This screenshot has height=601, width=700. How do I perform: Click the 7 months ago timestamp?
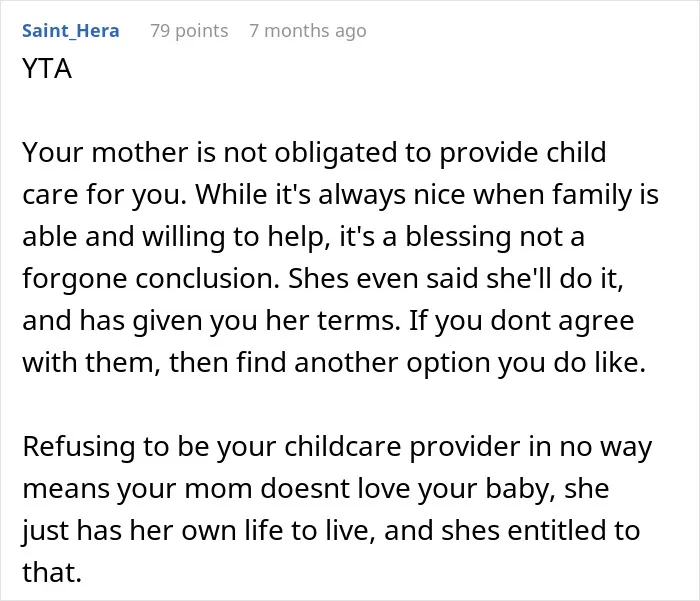tap(308, 31)
